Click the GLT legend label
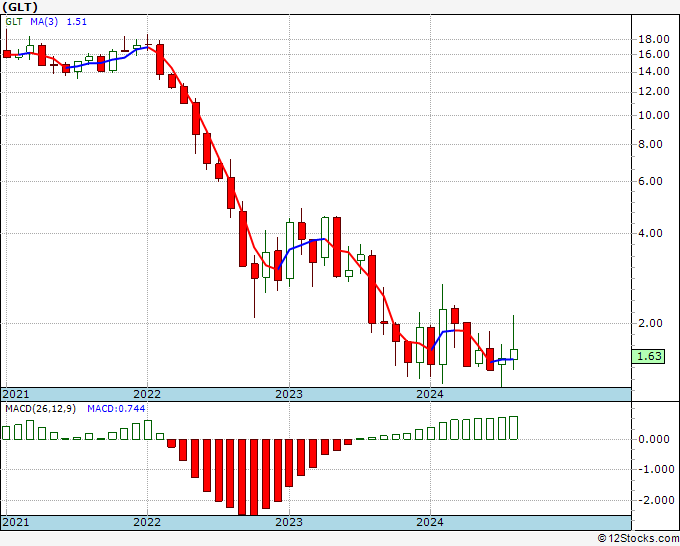This screenshot has height=546, width=680. (13, 22)
